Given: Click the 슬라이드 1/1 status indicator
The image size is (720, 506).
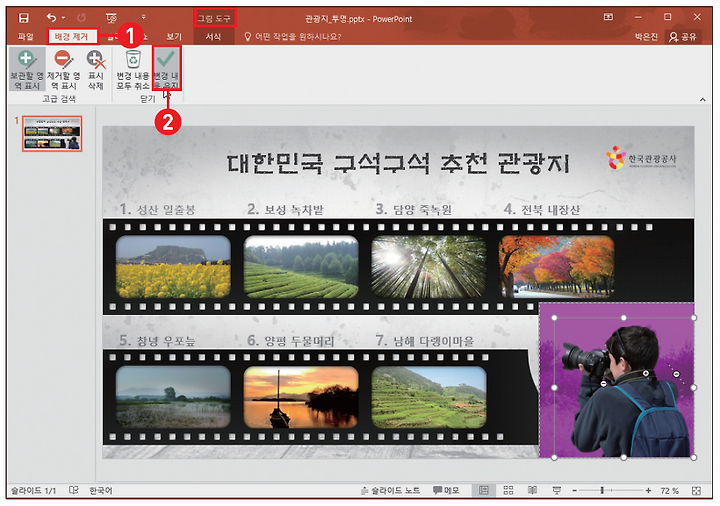Looking at the screenshot, I should (33, 491).
